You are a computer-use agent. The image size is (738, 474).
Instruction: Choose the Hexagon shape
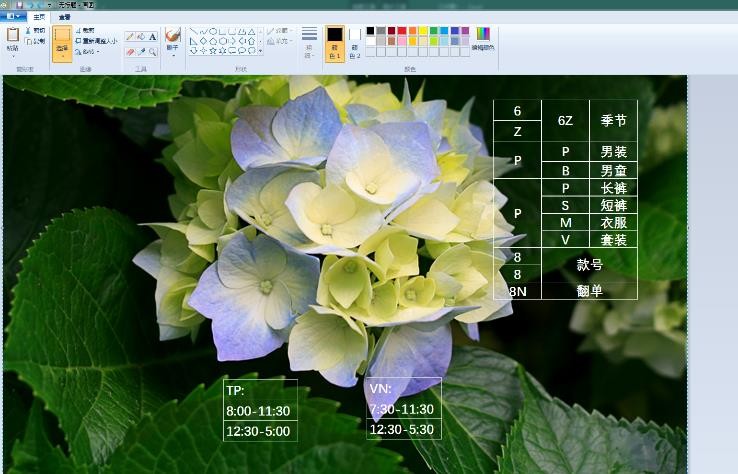pyautogui.click(x=223, y=41)
